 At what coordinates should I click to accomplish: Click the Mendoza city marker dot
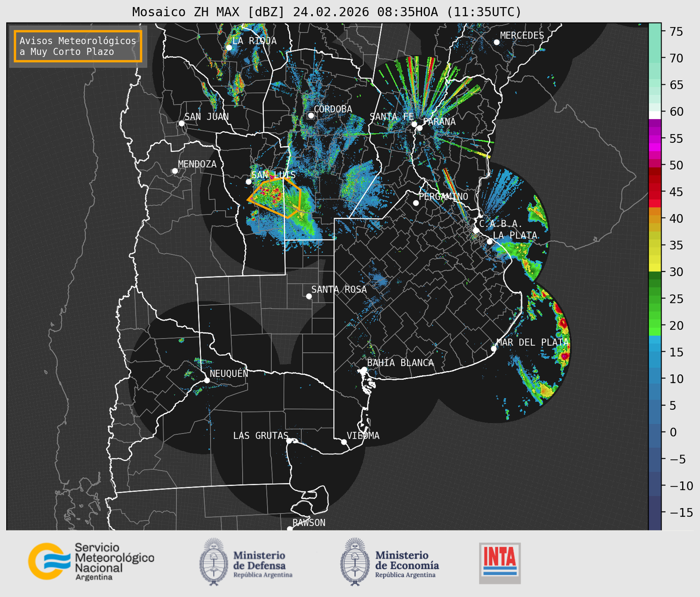(175, 171)
